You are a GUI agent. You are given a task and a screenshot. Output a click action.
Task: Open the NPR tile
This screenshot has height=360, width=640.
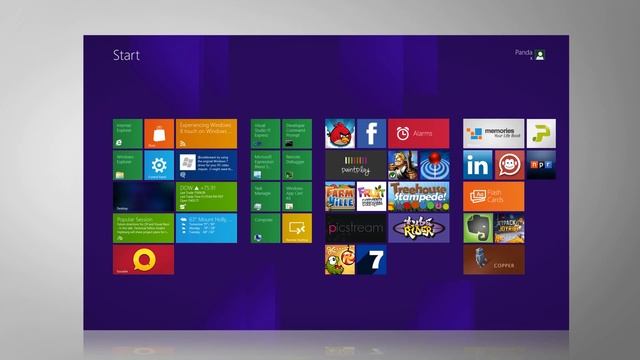[x=541, y=165]
